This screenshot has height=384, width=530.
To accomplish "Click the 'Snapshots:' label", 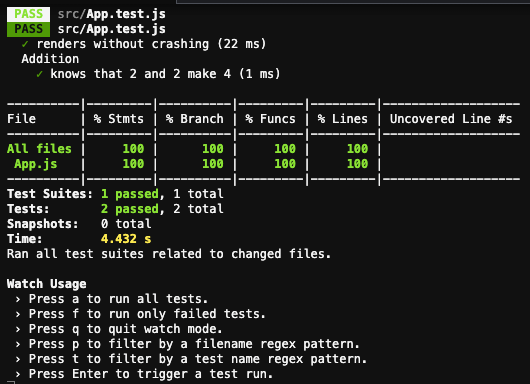I will [43, 224].
